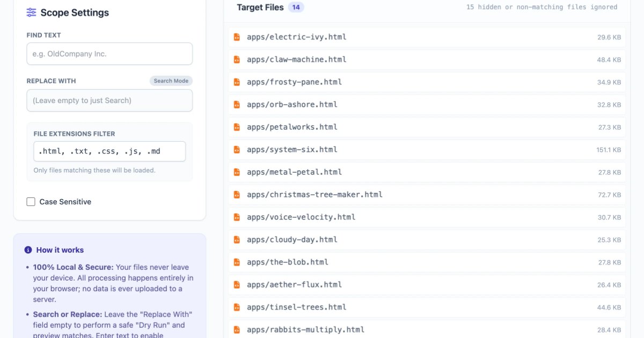Click file icon for claw-machine.html
Image resolution: width=644 pixels, height=338 pixels.
237,60
